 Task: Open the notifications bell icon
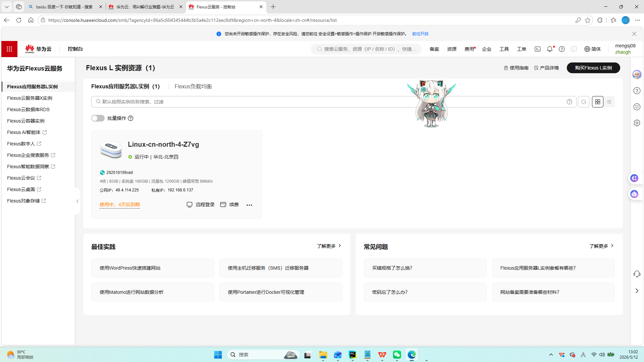[550, 49]
